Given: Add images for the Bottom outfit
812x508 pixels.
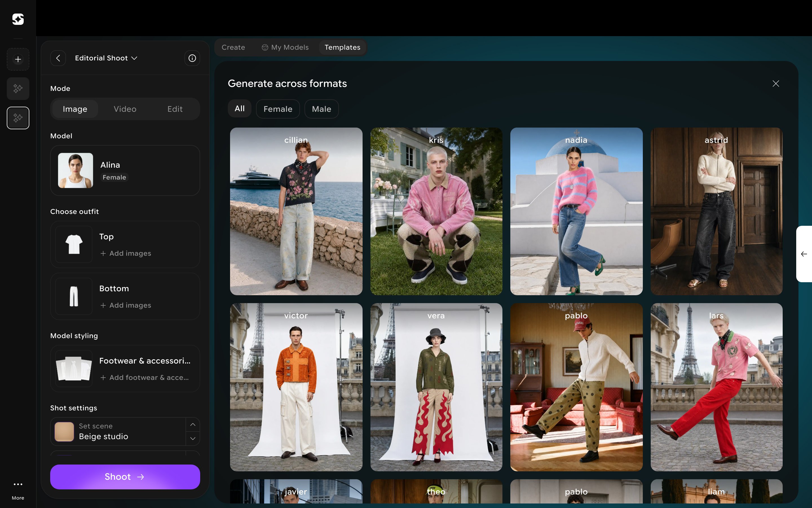Looking at the screenshot, I should [125, 305].
